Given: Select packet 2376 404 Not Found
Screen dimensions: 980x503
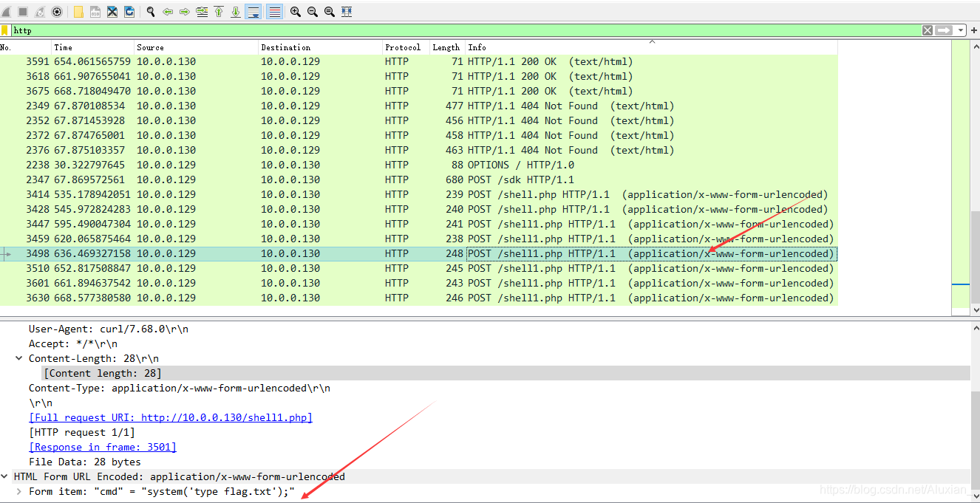Looking at the screenshot, I should coord(418,150).
